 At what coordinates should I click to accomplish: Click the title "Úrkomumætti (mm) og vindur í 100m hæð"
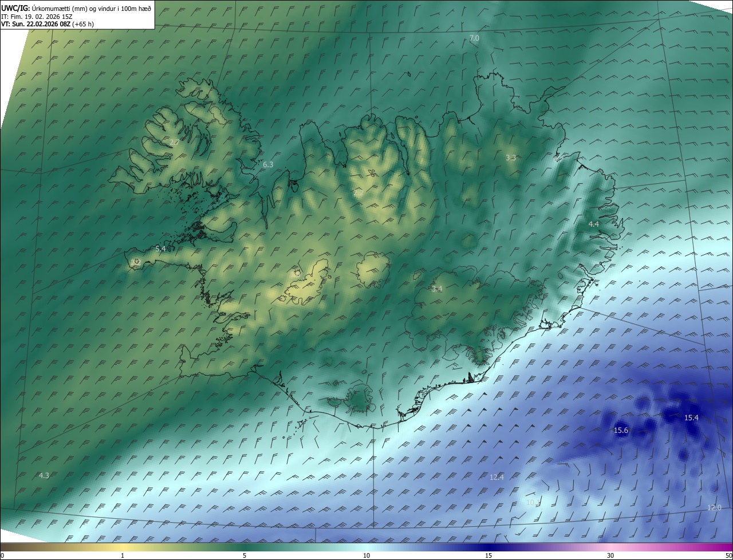point(92,8)
